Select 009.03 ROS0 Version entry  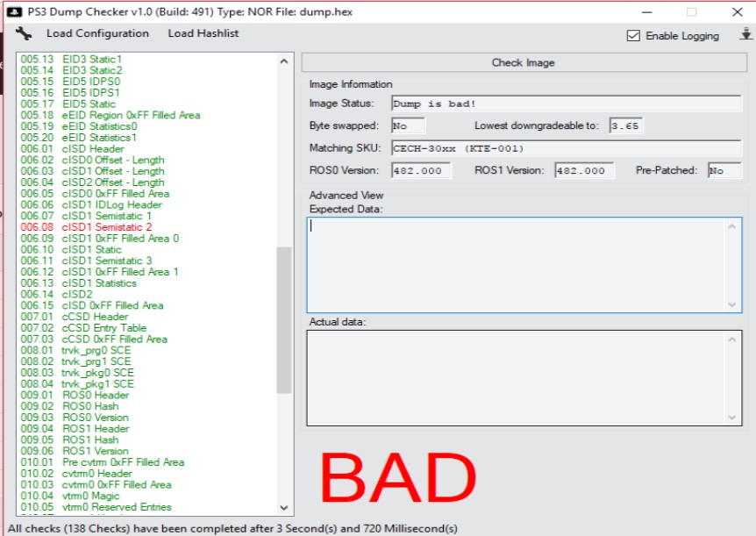[75, 418]
